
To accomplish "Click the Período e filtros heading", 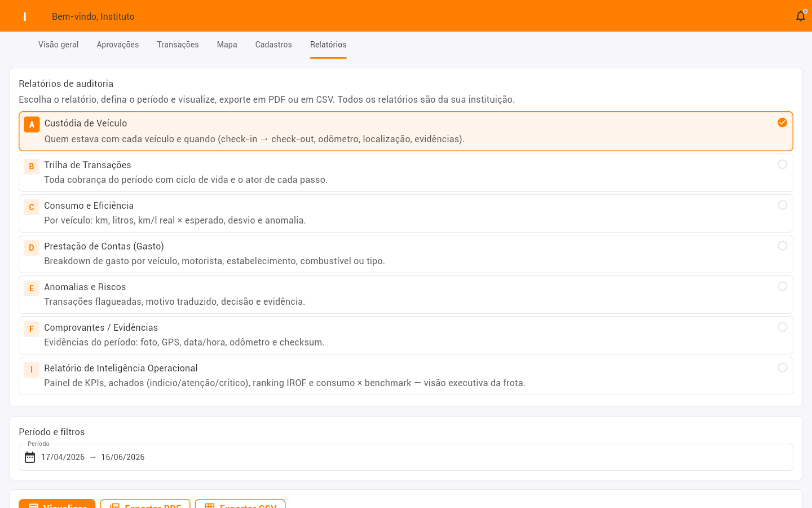I will click(52, 432).
